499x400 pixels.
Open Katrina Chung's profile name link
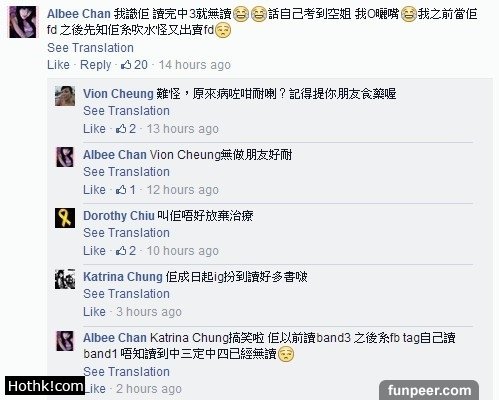[123, 277]
